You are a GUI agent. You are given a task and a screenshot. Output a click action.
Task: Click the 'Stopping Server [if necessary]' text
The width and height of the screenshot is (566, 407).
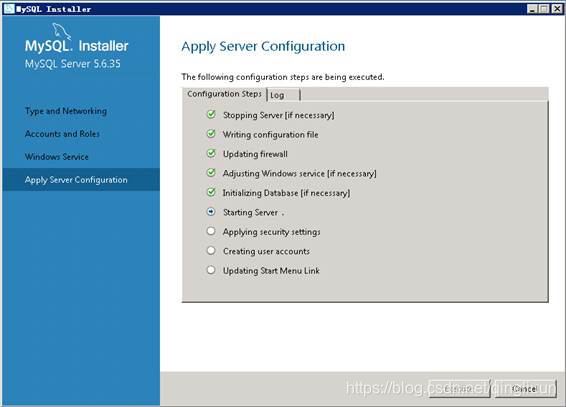point(278,115)
